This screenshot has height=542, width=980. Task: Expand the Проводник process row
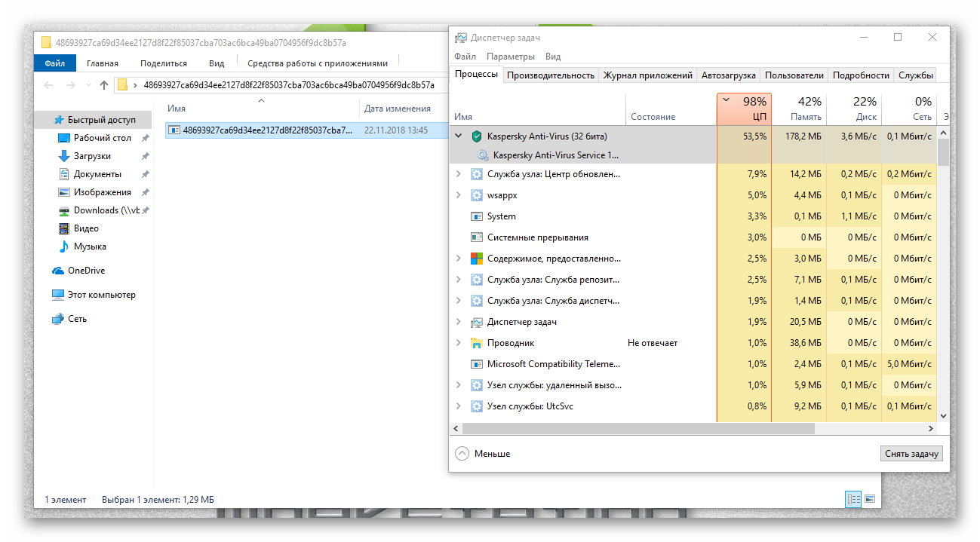click(459, 343)
